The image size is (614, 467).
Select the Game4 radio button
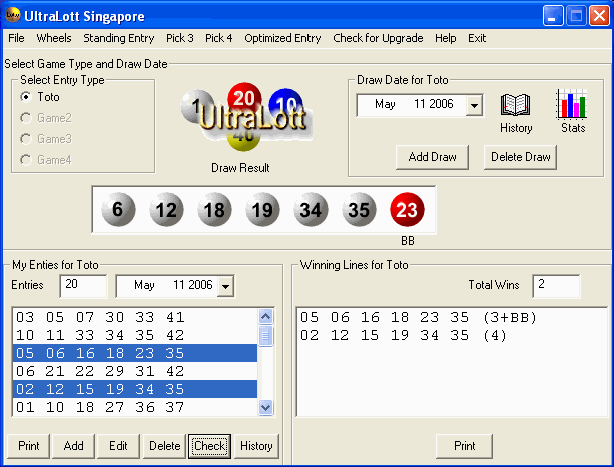point(26,160)
